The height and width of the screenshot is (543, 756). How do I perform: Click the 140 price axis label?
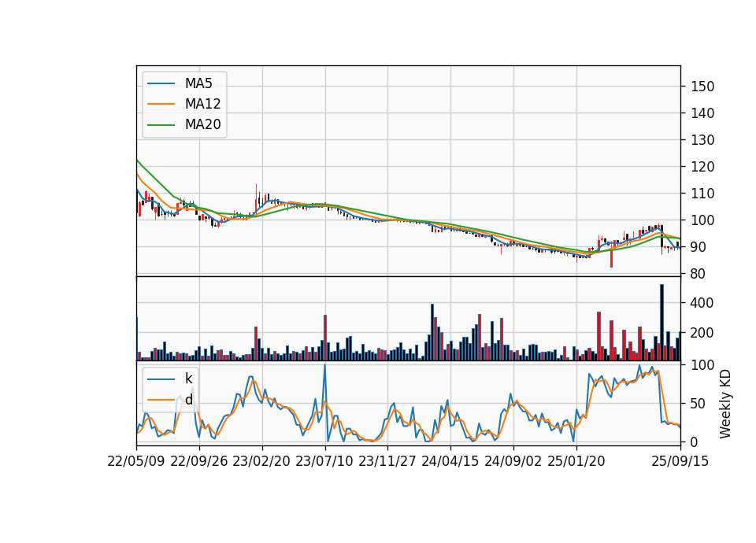tap(702, 113)
